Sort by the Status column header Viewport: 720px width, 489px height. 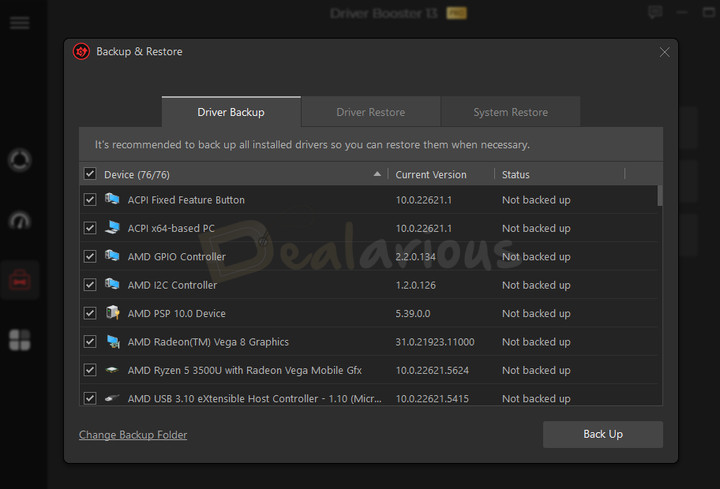[x=516, y=174]
